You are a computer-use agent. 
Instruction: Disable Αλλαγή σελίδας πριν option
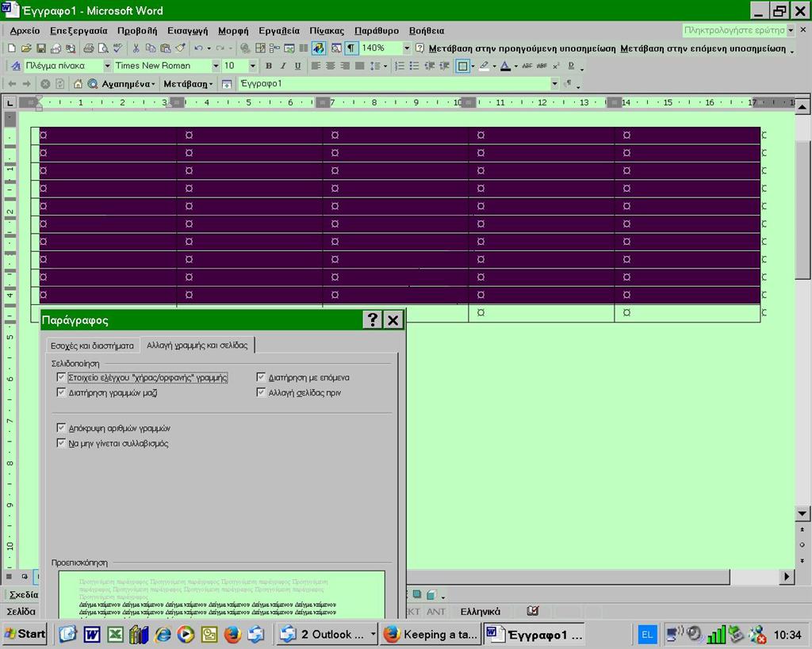pos(262,391)
